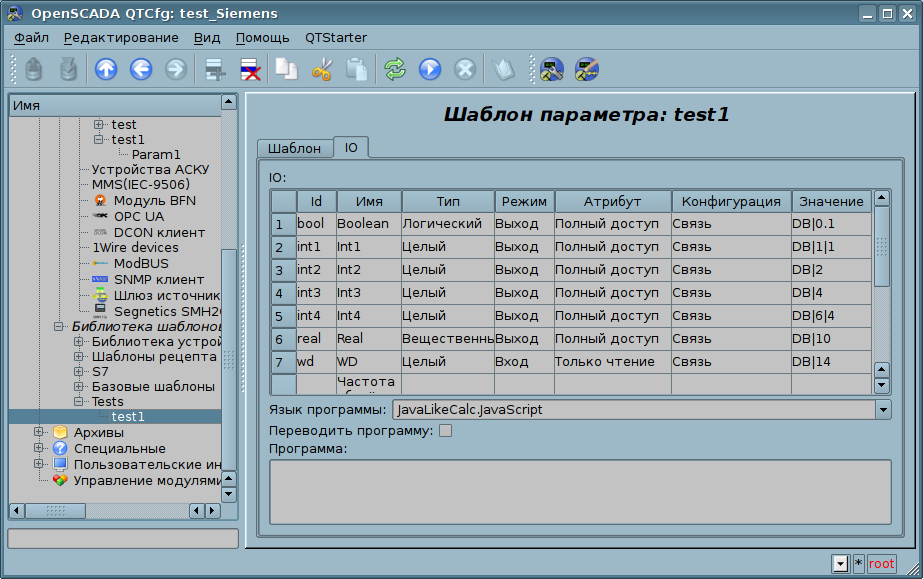
Task: Expand the 'S7' tree node
Action: coord(79,371)
